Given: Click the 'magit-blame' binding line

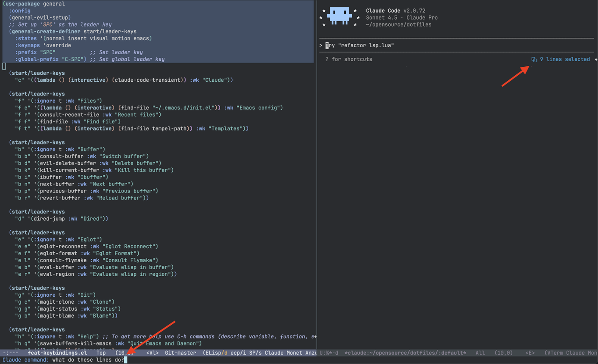Looking at the screenshot, I should [x=66, y=316].
